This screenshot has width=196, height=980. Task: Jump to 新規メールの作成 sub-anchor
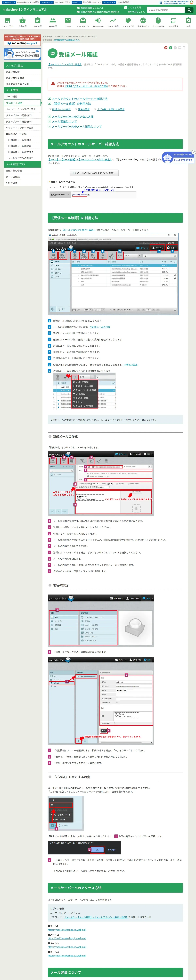[x=61, y=110]
